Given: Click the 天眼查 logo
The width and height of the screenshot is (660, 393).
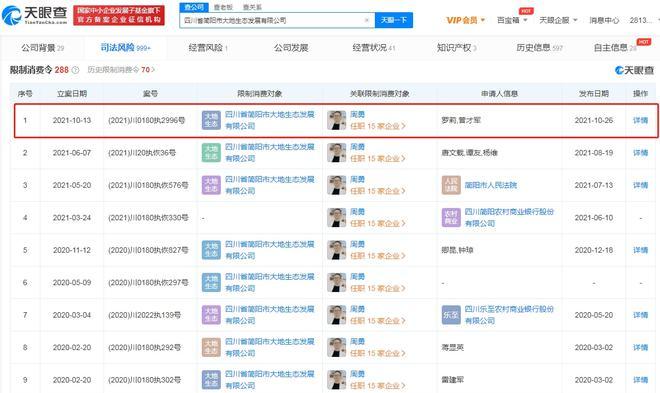Looking at the screenshot, I should click(35, 16).
